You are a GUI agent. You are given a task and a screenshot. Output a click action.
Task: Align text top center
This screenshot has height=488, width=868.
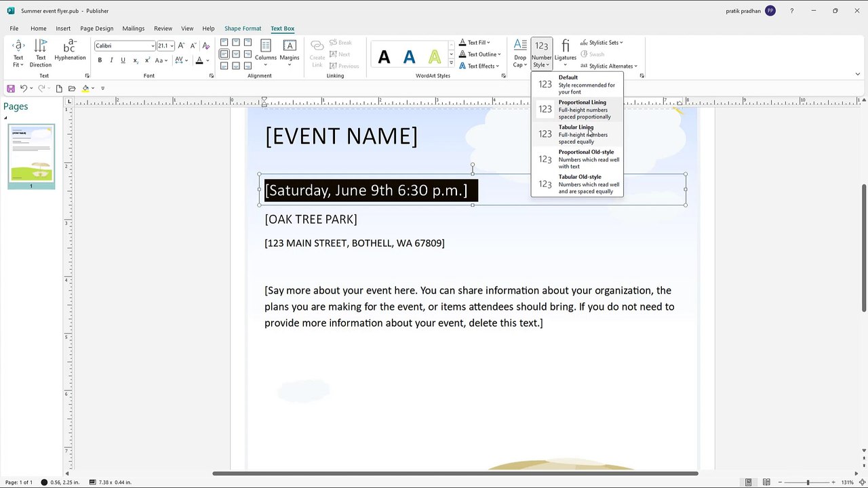point(236,43)
